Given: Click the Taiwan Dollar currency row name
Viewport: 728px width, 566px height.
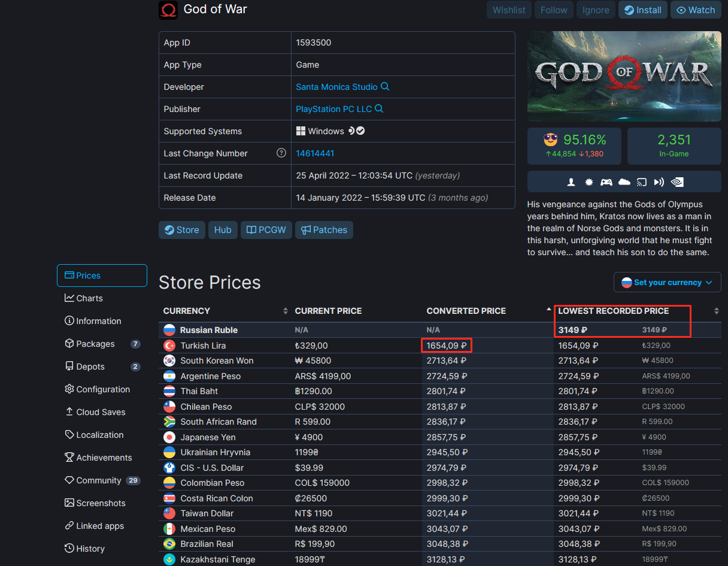Looking at the screenshot, I should [x=207, y=513].
